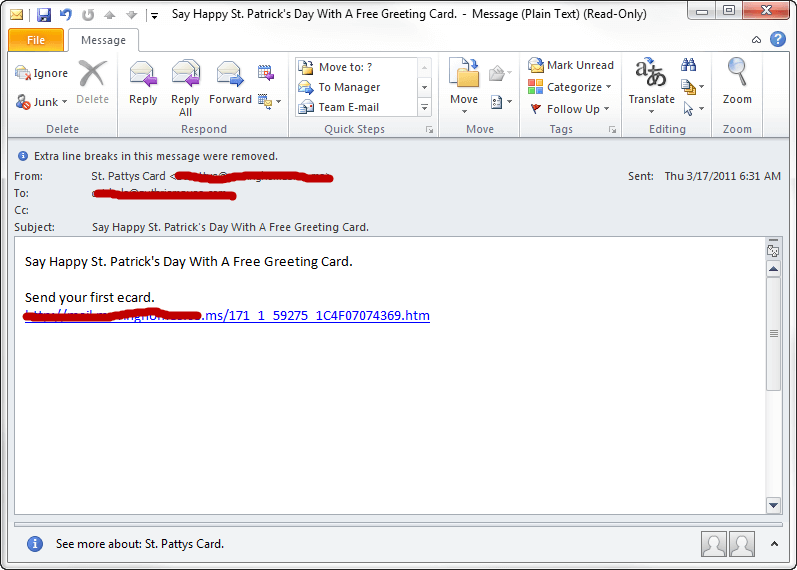This screenshot has width=797, height=570.
Task: Click the Subject line text in the header
Action: pos(230,227)
